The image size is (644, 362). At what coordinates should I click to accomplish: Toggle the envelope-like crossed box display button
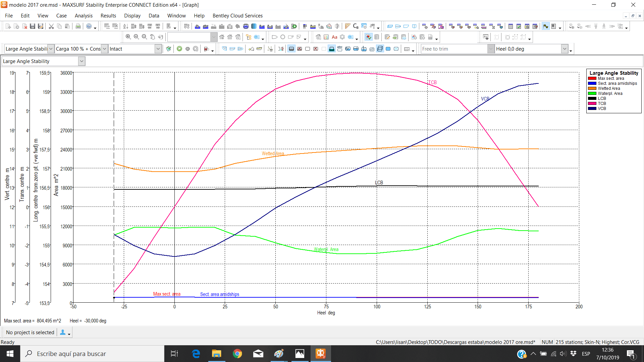point(396,49)
